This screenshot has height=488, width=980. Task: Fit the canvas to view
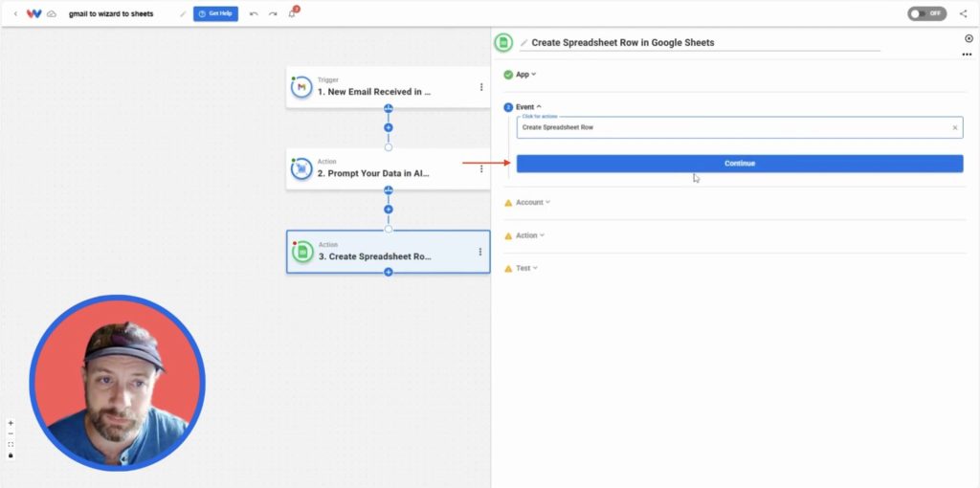11,444
